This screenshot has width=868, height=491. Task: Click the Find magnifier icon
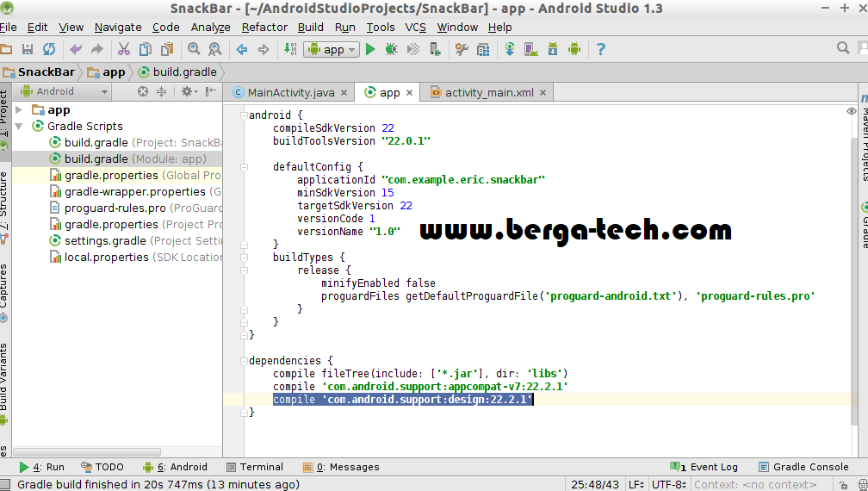pos(194,49)
